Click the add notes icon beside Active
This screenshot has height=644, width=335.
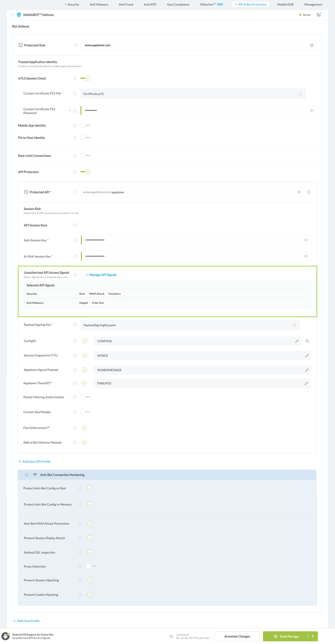(319, 15)
